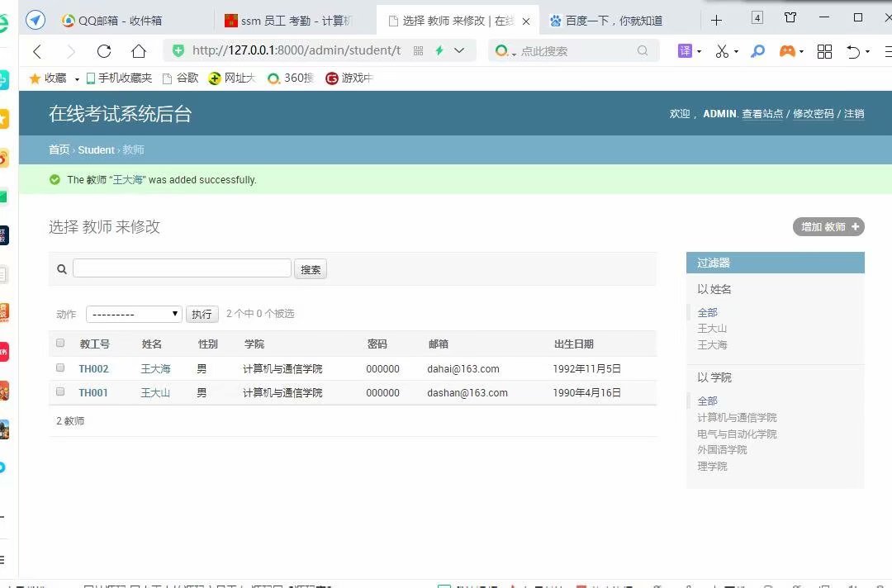Open the 动作 action dropdown
Screen dimensions: 892x588
[134, 314]
